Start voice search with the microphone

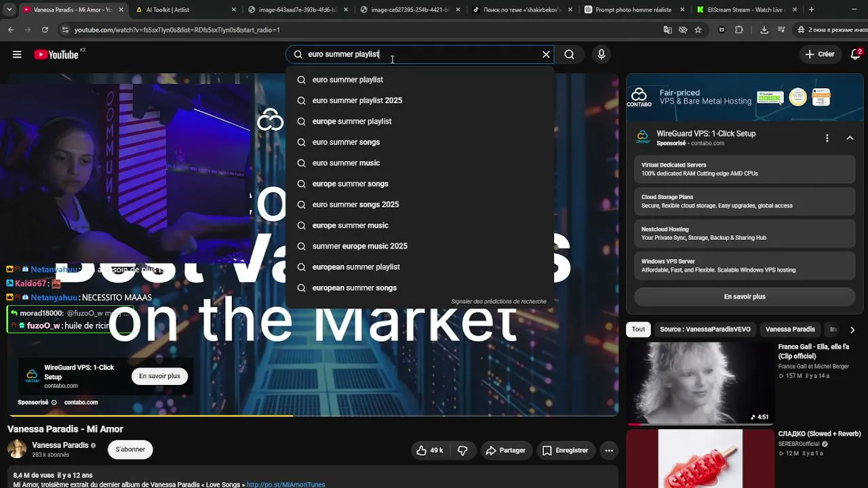click(x=601, y=54)
